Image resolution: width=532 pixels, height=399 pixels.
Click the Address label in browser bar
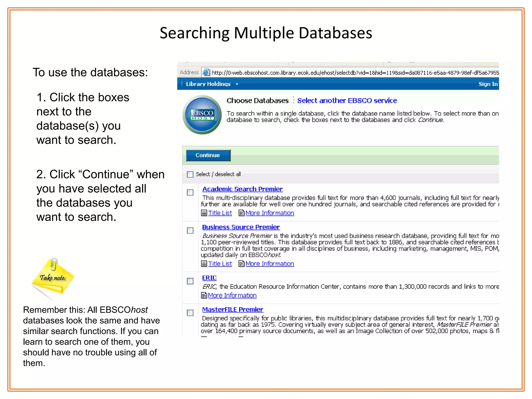[x=189, y=72]
